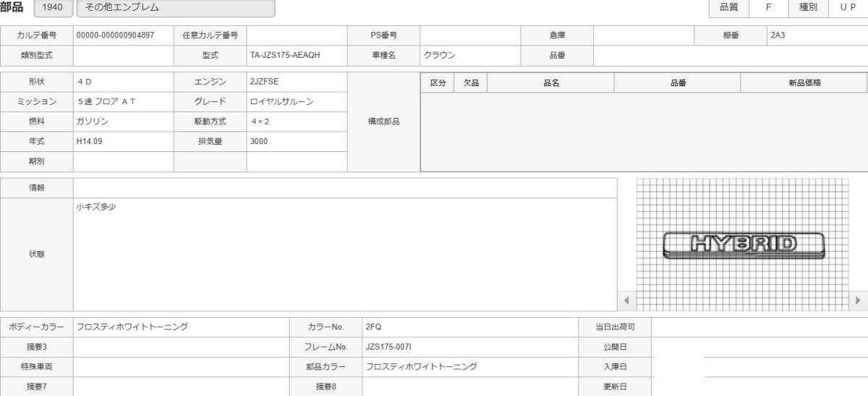This screenshot has width=868, height=396.
Task: Click the 型式 value TA-JZS175-AEAQH
Action: (285, 55)
